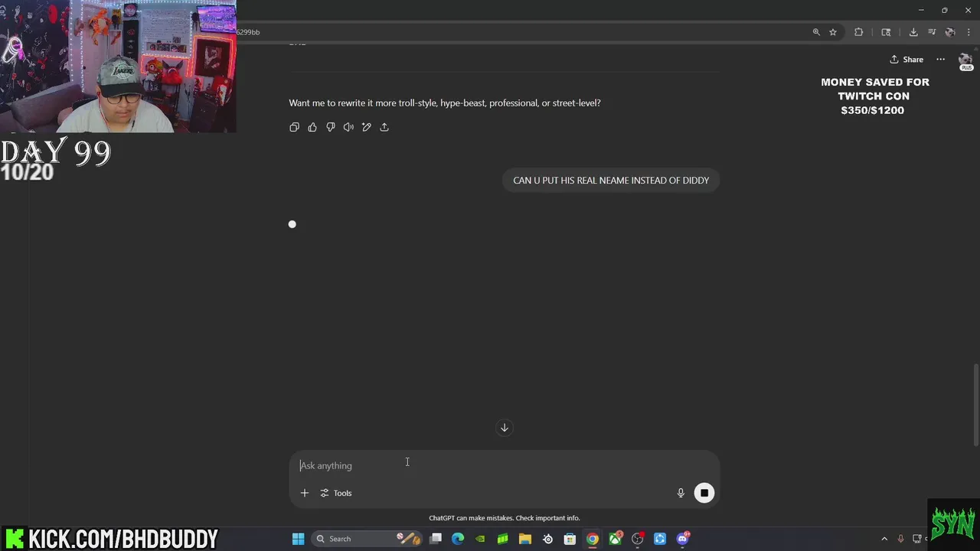Open Chrome extensions puzzle menu
Screen dimensions: 980x551
858,32
